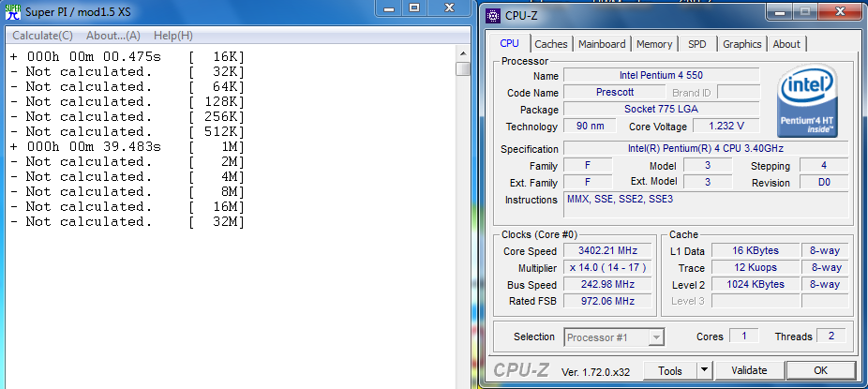
Task: Switch to the SPD tab
Action: 697,44
